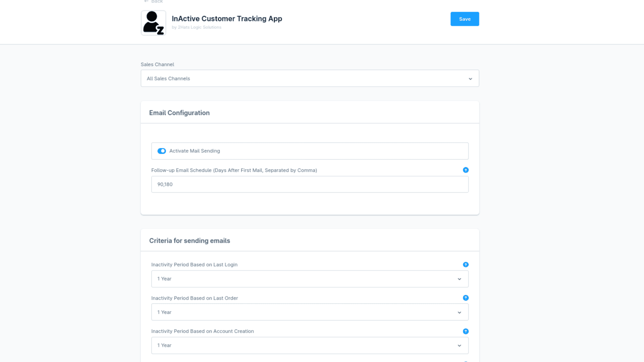
Task: Expand Last Login inactivity period dropdown
Action: (x=310, y=279)
